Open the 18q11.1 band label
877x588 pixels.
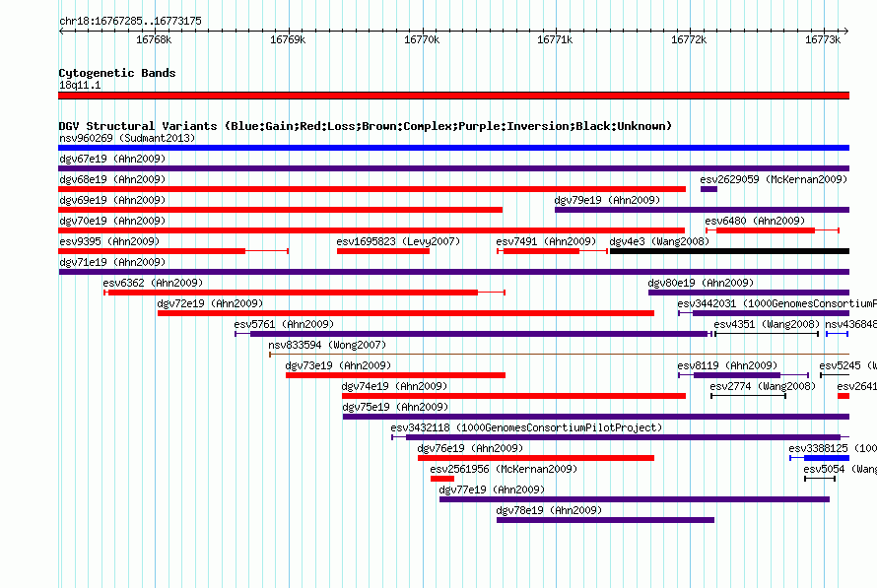(x=80, y=85)
